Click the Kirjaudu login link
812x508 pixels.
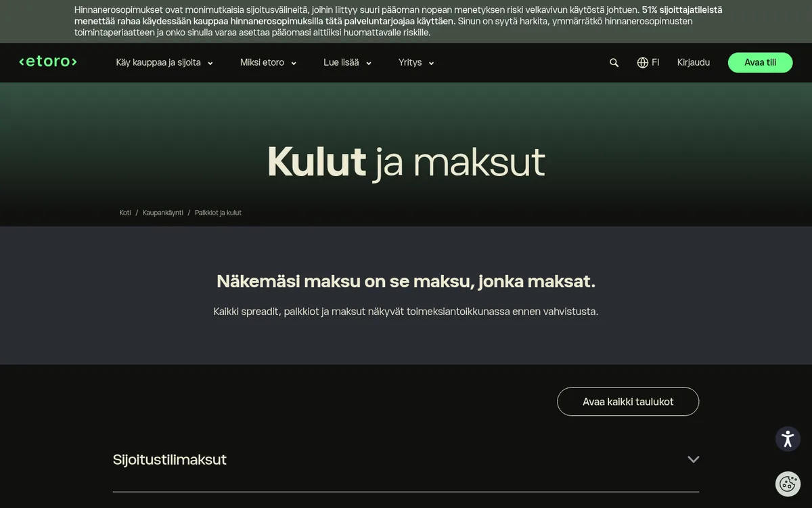click(694, 62)
